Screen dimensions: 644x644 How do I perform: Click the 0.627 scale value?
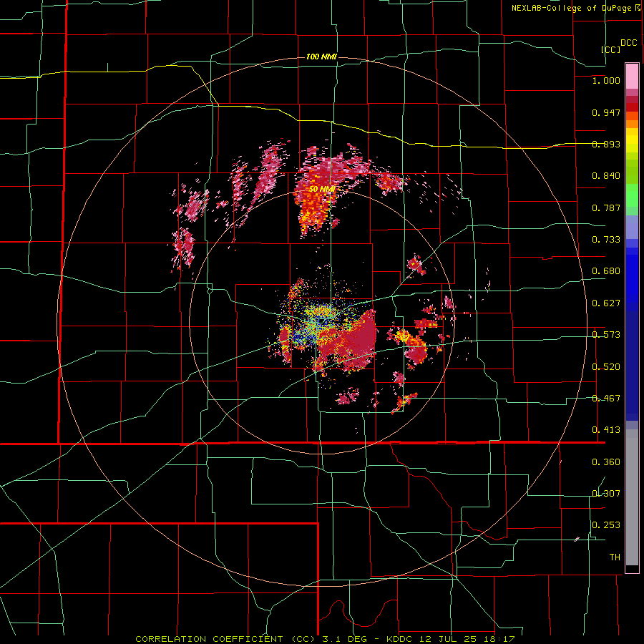point(606,303)
